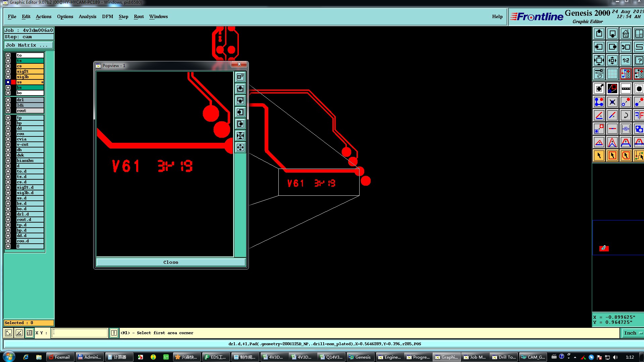Screen dimensions: 644x362
Task: Toggle checkbox for layer 'ts'
Action: coord(8,61)
